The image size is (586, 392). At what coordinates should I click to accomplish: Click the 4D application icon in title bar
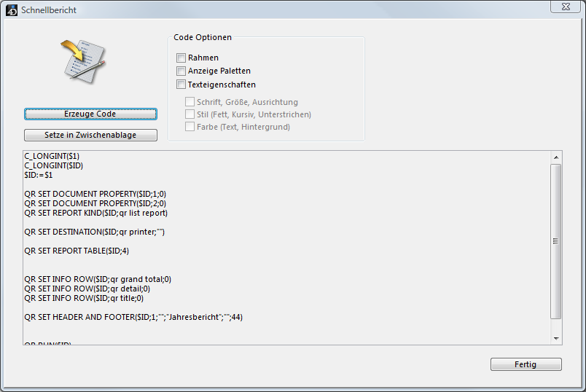coord(10,10)
